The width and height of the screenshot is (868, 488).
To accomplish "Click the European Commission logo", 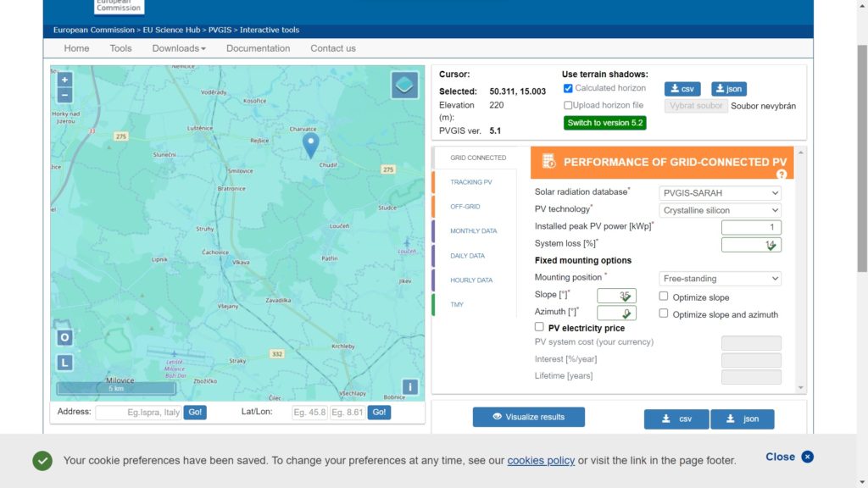I will click(119, 7).
